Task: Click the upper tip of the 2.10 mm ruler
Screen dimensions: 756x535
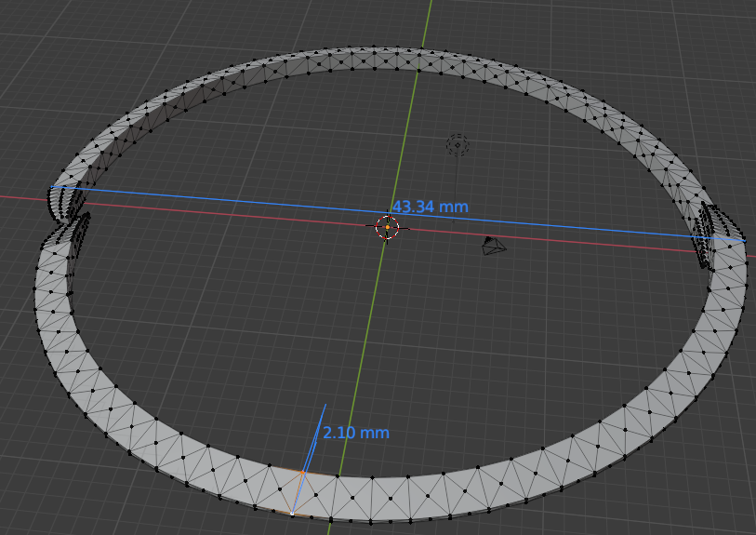Action: (x=325, y=404)
